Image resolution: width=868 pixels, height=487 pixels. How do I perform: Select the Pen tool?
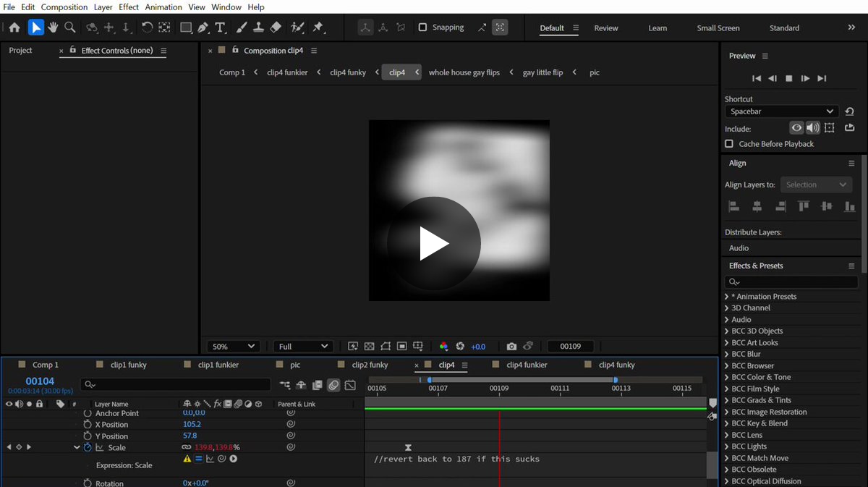(x=203, y=27)
